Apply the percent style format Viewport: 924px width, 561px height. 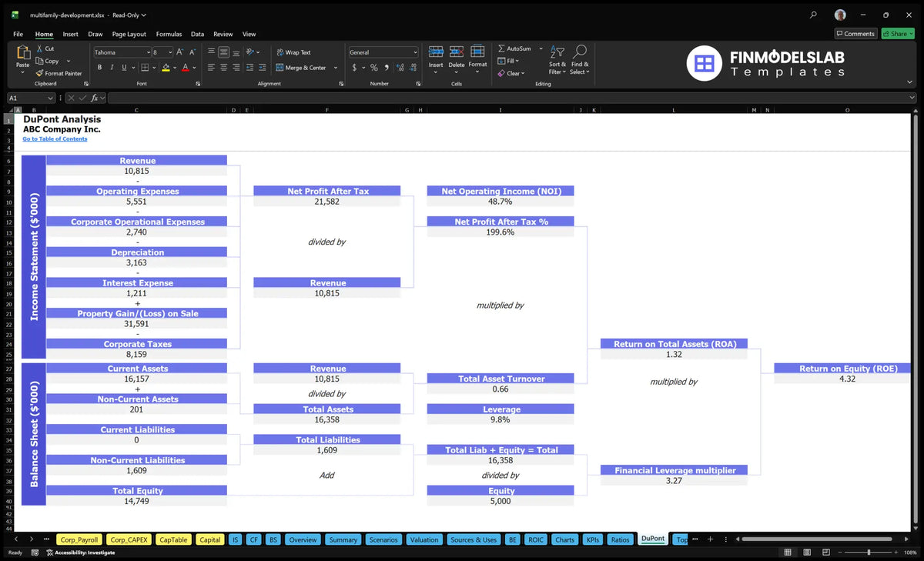[374, 68]
